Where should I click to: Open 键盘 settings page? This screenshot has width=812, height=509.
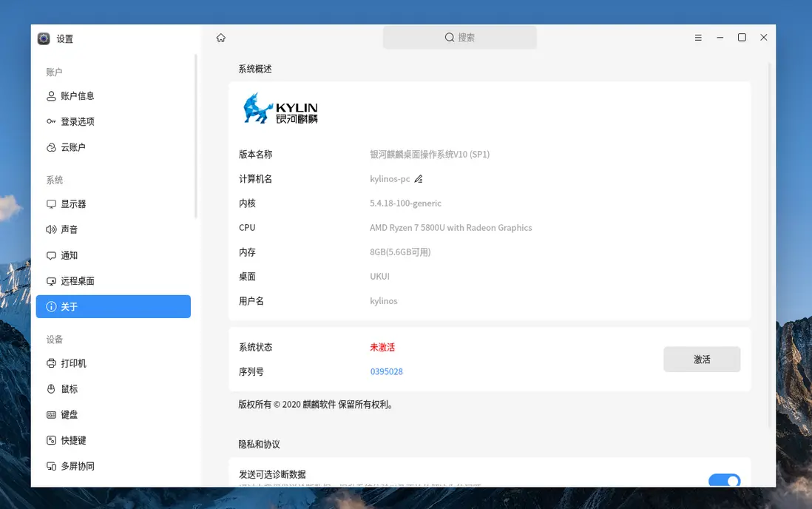tap(113, 414)
